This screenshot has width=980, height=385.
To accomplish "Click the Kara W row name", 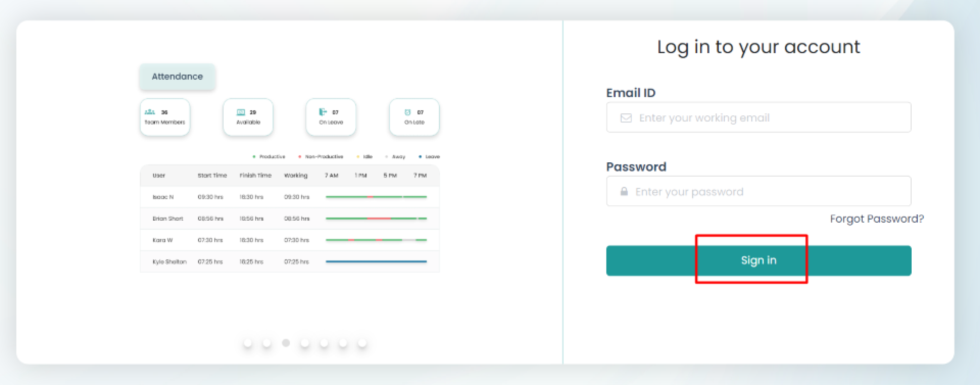I will pos(163,240).
